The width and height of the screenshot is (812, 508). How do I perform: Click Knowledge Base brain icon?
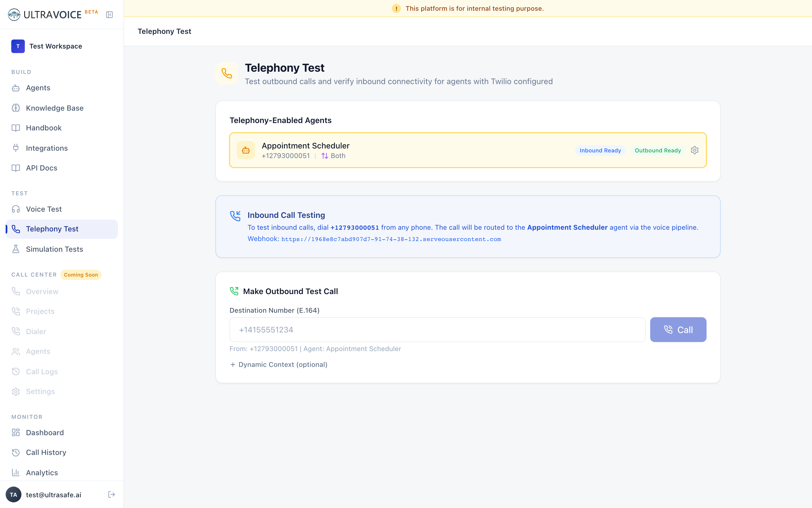click(16, 108)
